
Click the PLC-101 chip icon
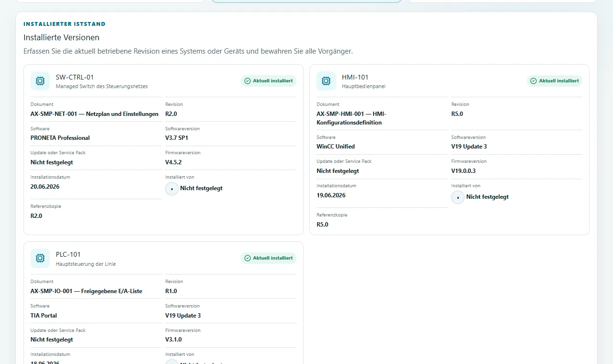click(40, 258)
